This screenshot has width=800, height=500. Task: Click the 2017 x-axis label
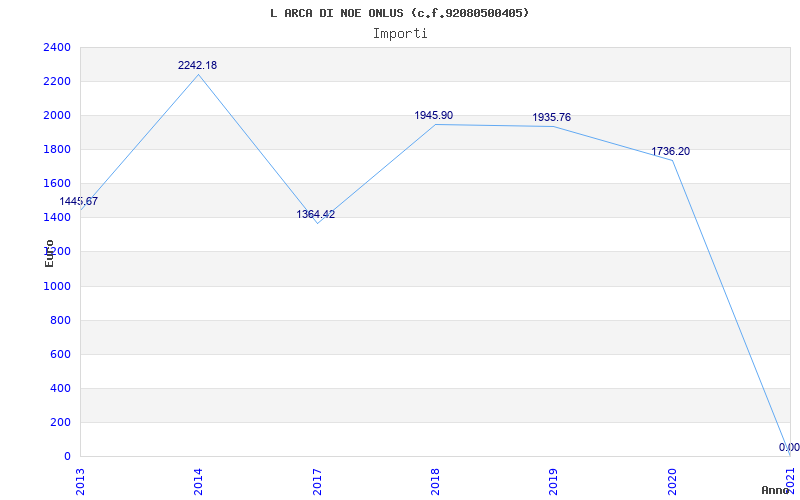click(317, 482)
